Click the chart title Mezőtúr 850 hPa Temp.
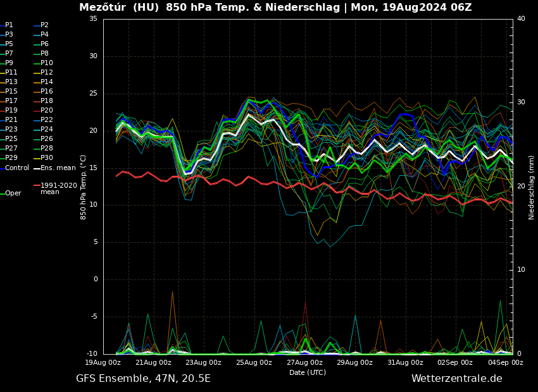Screen dimensions: 538x392 tap(275, 8)
